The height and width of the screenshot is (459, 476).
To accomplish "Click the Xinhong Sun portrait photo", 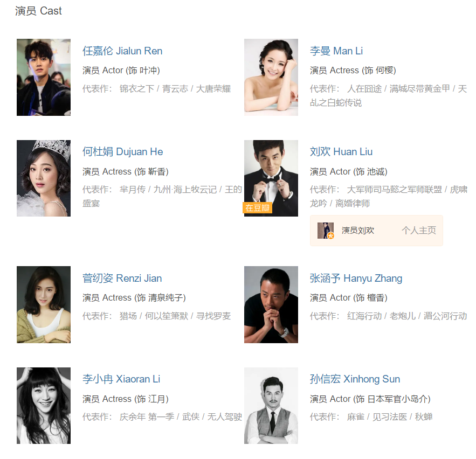I will coord(271,406).
